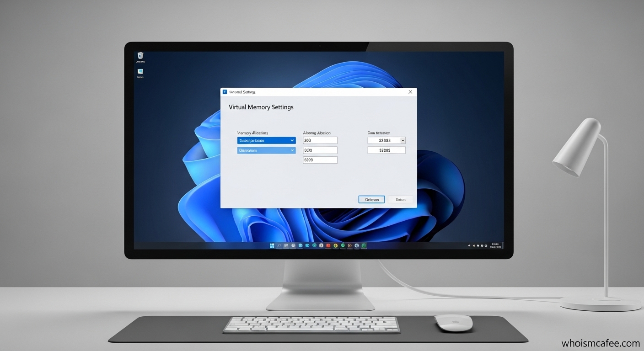
Task: Click the red app icon in the taskbar
Action: (x=328, y=245)
